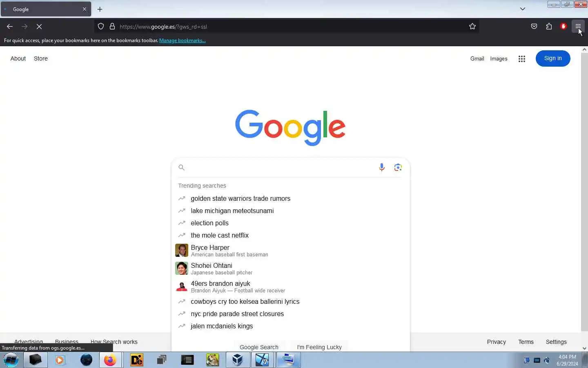This screenshot has height=368, width=588.
Task: Click Bryce Harper's thumbnail photo
Action: 182,250
